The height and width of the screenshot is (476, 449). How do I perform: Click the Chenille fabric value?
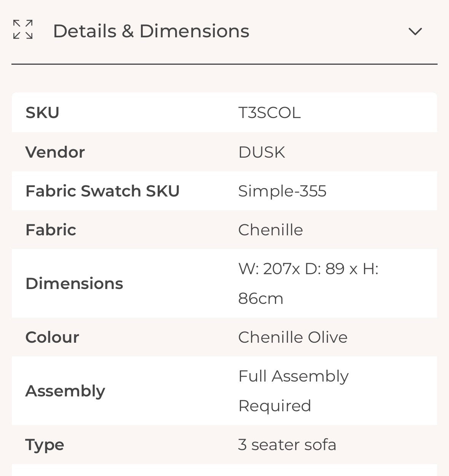(270, 230)
